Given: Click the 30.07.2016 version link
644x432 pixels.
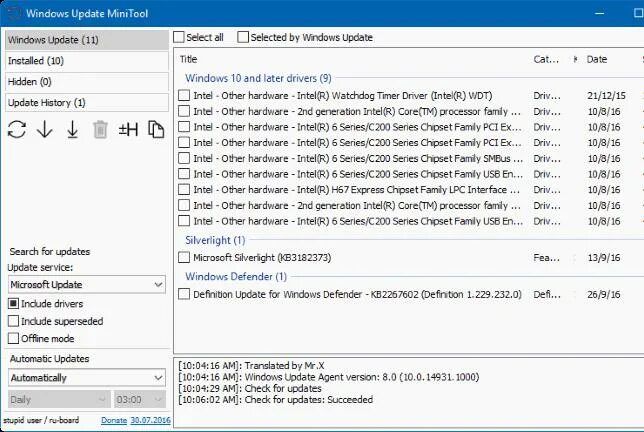Looking at the screenshot, I should pyautogui.click(x=150, y=421).
